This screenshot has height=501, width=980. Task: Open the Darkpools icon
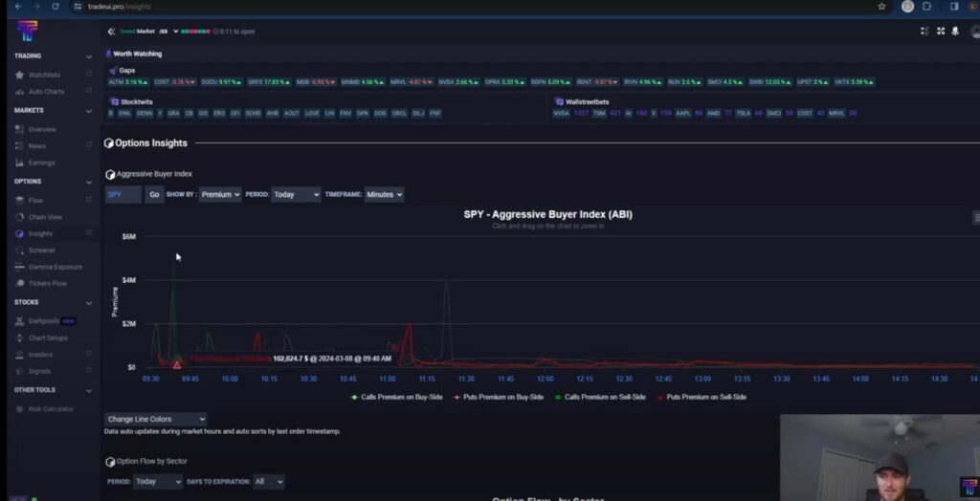pyautogui.click(x=19, y=321)
